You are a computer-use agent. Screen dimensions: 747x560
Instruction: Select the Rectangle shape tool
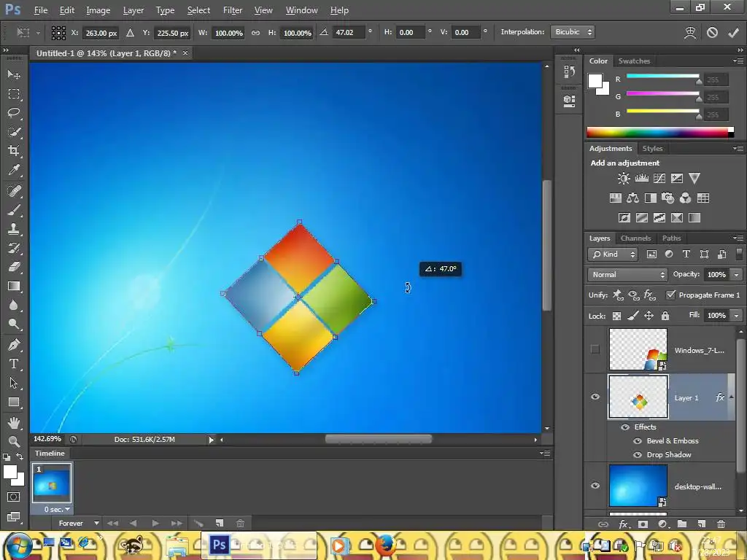point(14,402)
